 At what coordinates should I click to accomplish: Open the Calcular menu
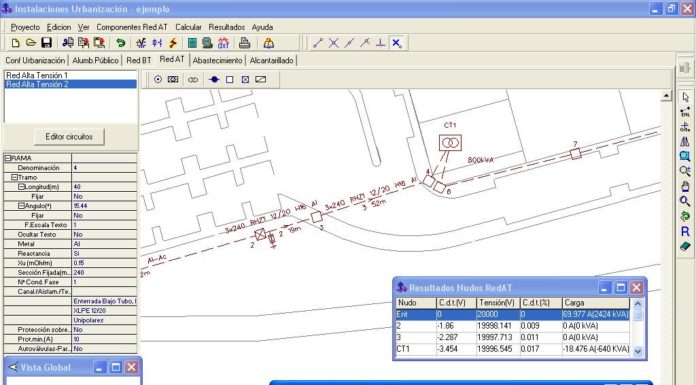coord(188,27)
